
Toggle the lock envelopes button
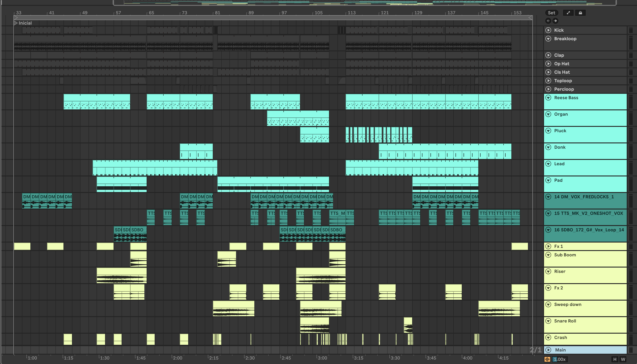pyautogui.click(x=580, y=13)
